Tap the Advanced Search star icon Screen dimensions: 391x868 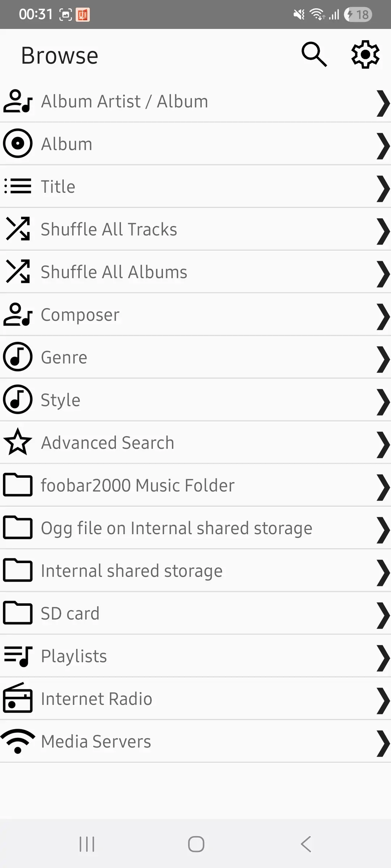click(x=18, y=442)
